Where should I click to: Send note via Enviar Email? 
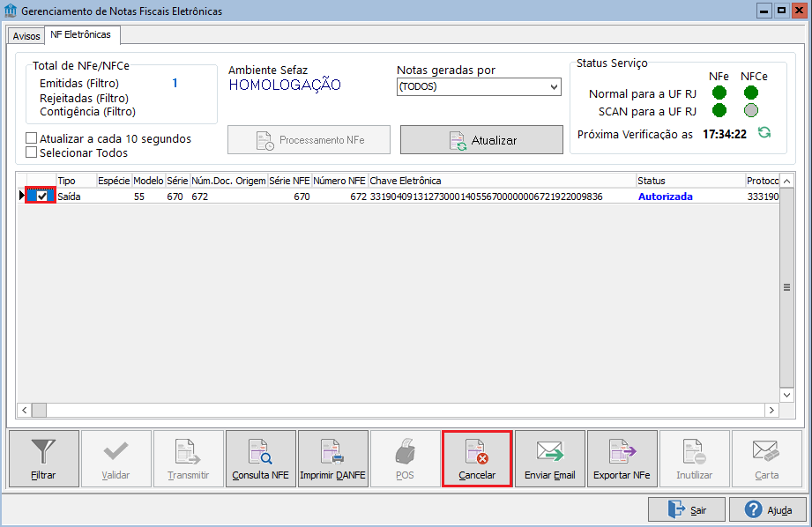point(549,458)
